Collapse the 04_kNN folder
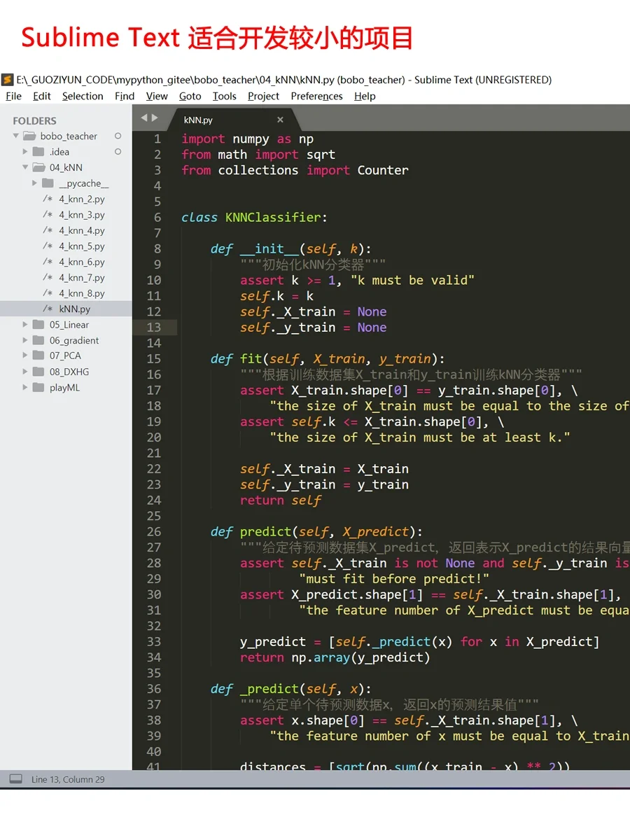Image resolution: width=630 pixels, height=840 pixels. (x=25, y=167)
